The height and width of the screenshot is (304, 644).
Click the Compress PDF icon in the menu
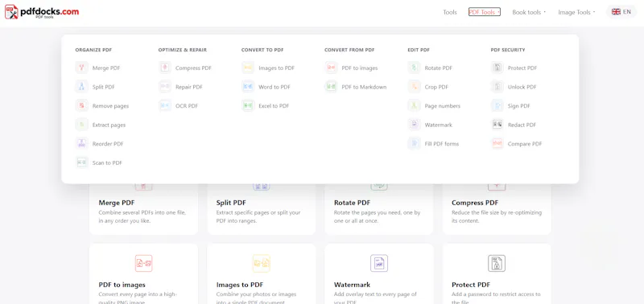(165, 68)
